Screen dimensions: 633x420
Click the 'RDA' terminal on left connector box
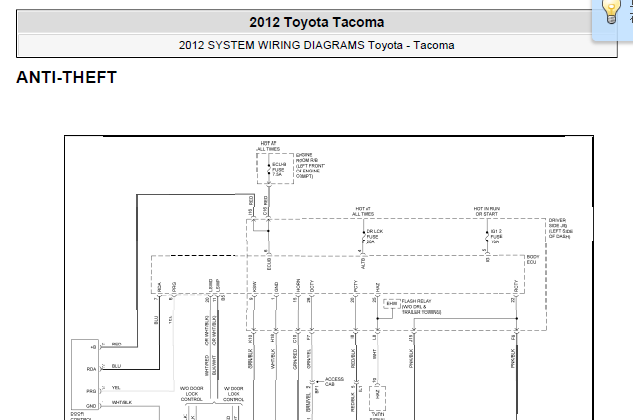tap(92, 369)
